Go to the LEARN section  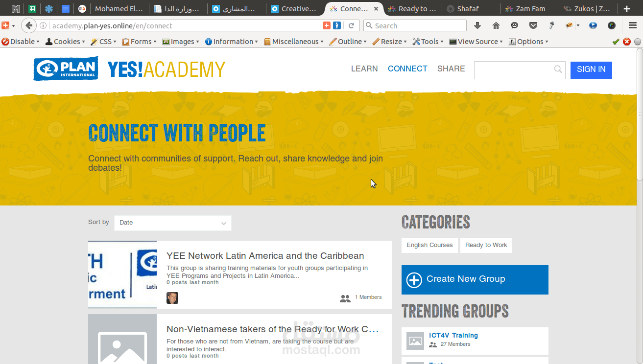364,69
